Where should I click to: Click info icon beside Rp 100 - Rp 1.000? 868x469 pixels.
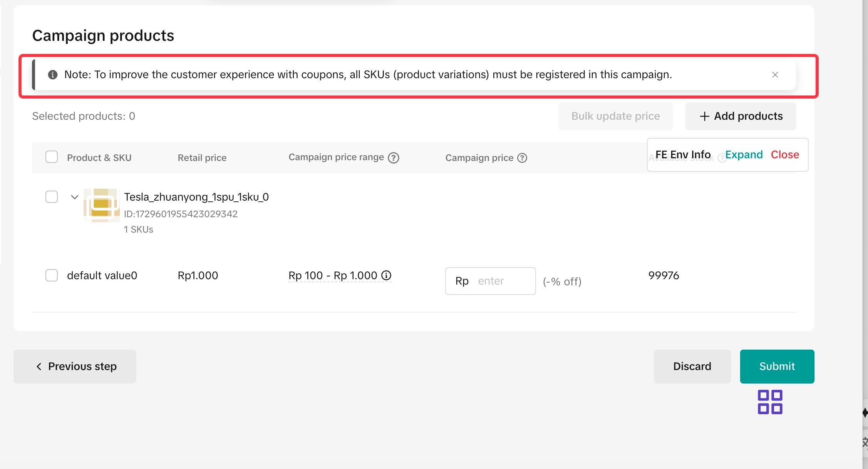coord(386,275)
